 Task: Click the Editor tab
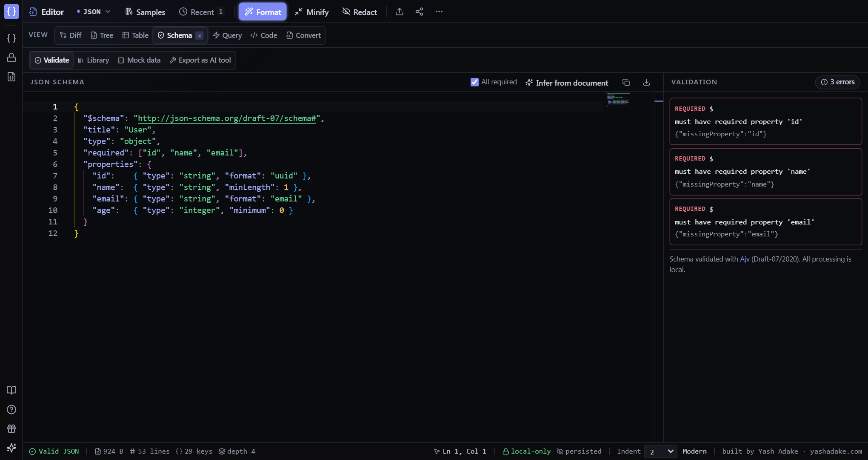pyautogui.click(x=46, y=12)
